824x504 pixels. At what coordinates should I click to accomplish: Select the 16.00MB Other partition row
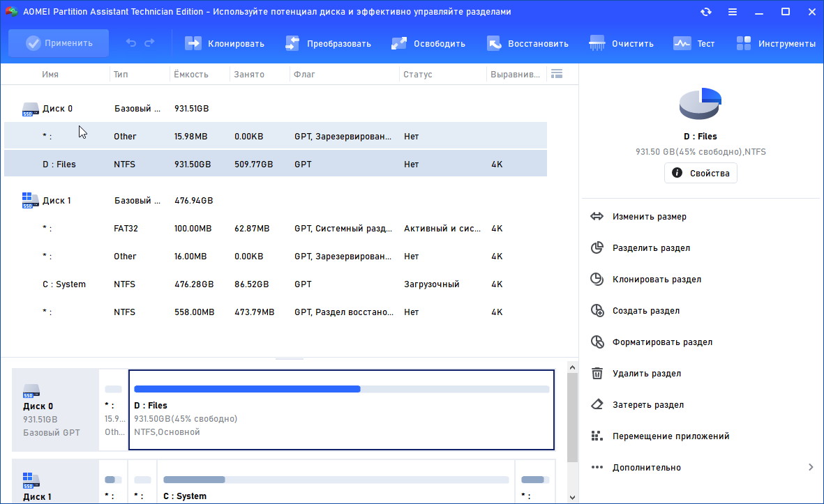(x=276, y=257)
